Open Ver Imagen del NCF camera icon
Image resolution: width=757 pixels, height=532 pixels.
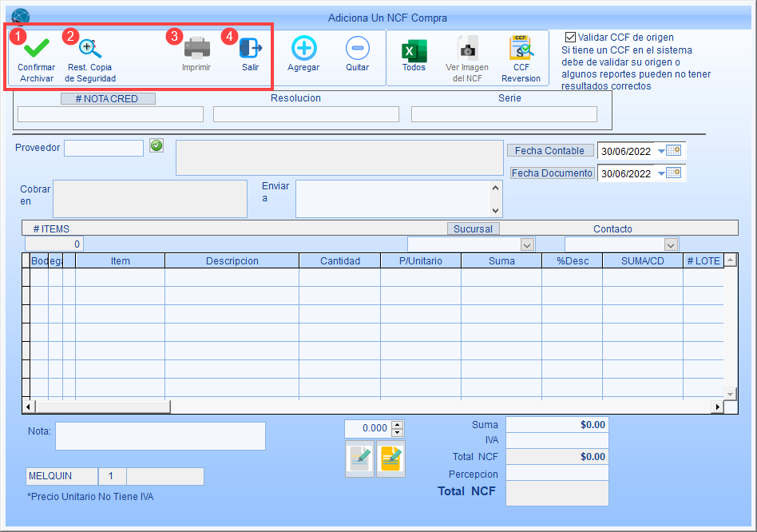click(467, 49)
